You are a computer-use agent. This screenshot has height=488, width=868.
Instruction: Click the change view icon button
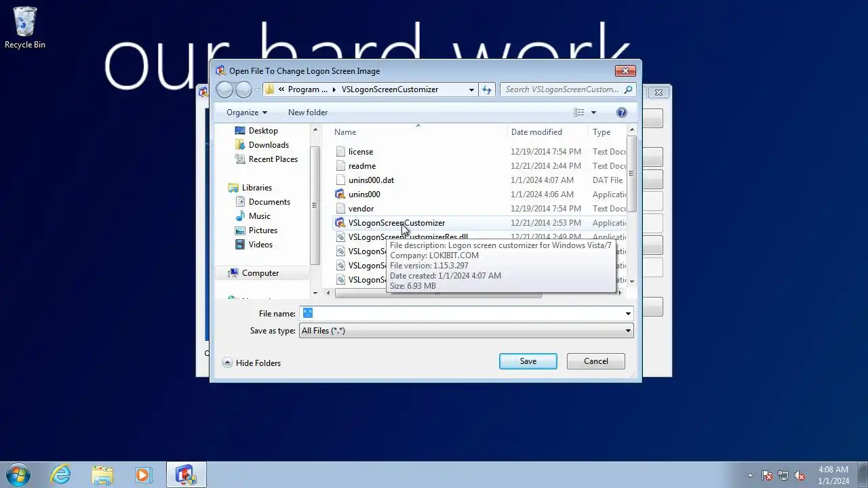pos(579,113)
